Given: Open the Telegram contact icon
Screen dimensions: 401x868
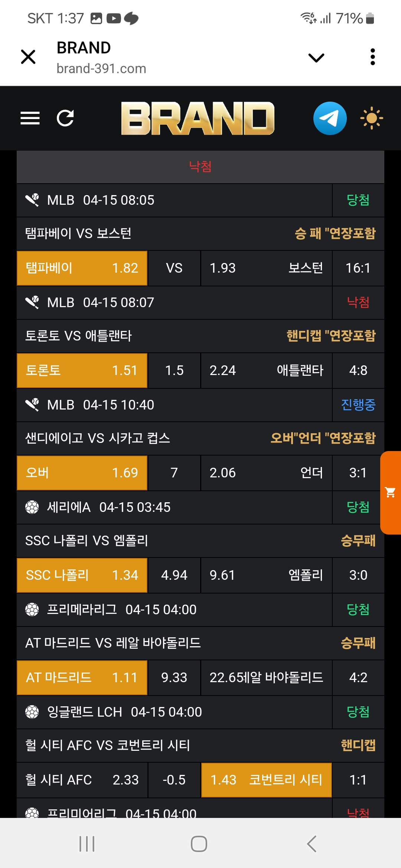Looking at the screenshot, I should (330, 118).
